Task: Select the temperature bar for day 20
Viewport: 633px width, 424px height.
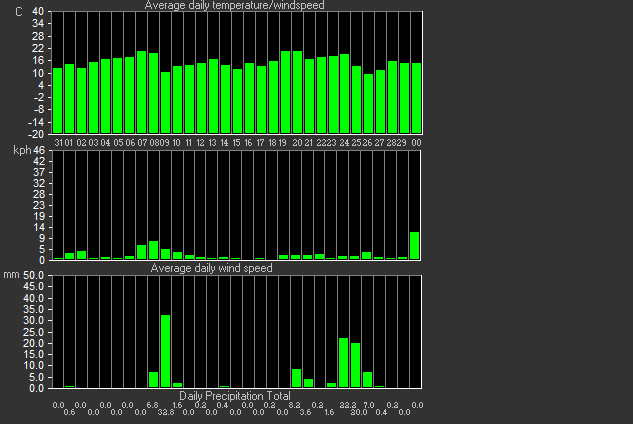Action: coord(297,92)
